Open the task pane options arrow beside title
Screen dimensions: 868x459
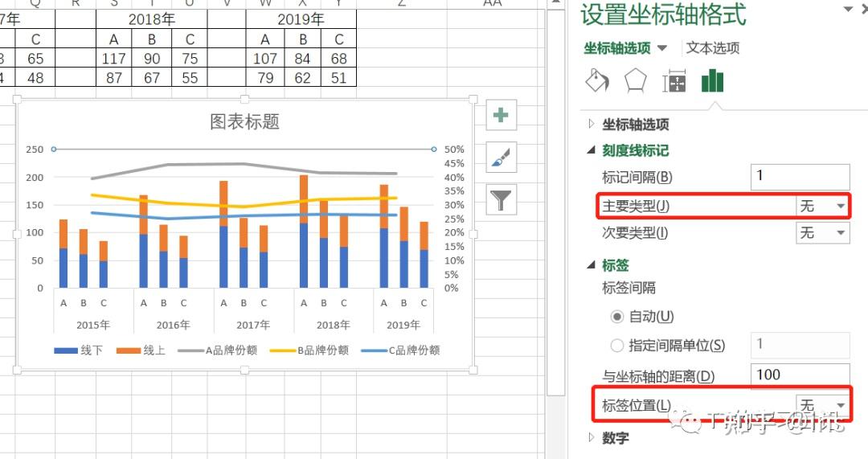tap(847, 10)
